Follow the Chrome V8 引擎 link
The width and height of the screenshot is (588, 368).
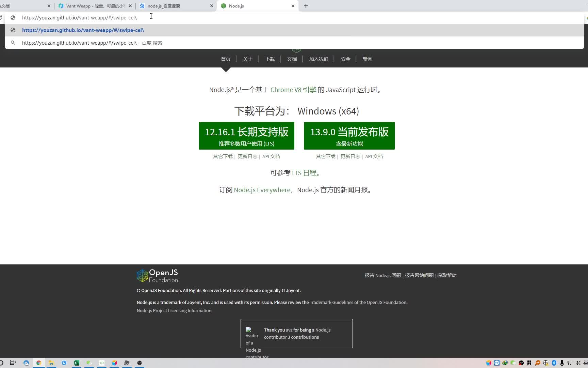[x=293, y=90]
